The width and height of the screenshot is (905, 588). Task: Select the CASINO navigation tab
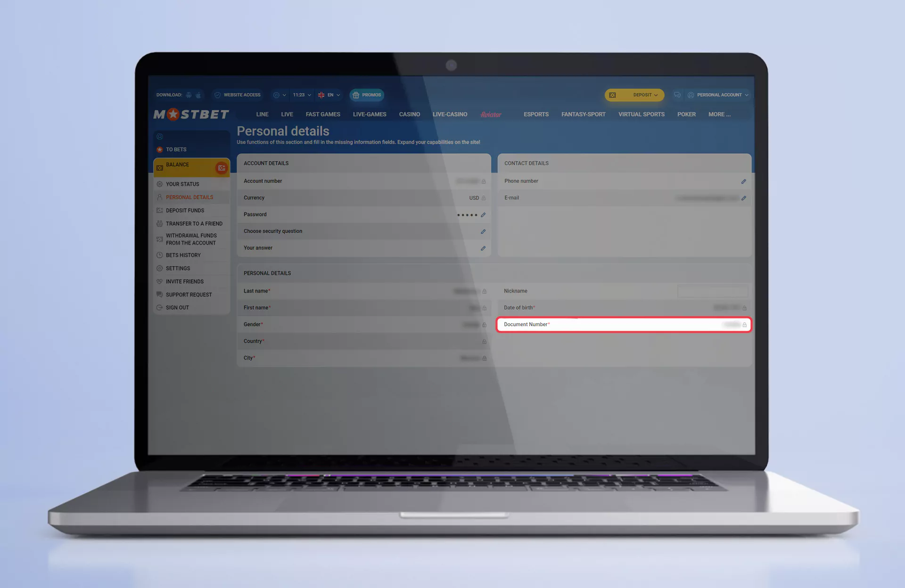[409, 114]
